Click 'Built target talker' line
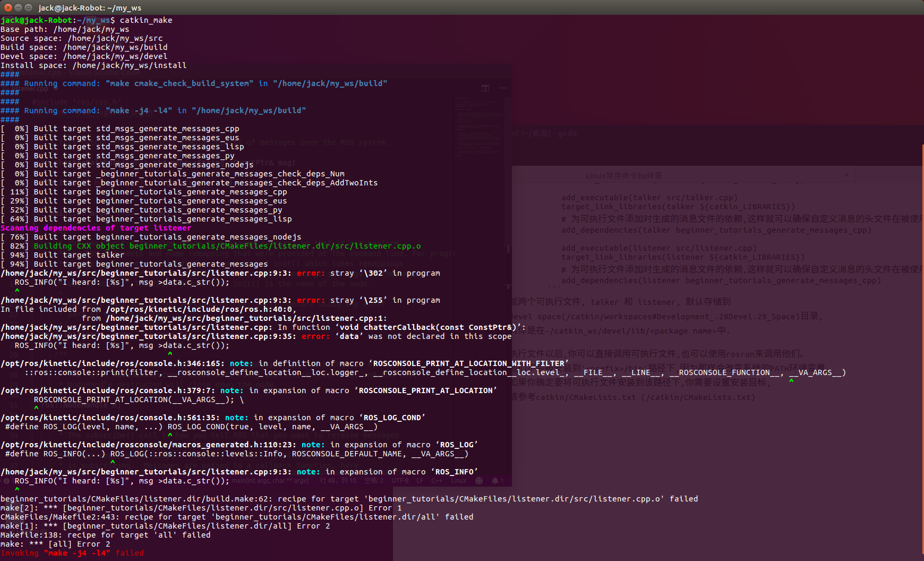 click(x=62, y=255)
